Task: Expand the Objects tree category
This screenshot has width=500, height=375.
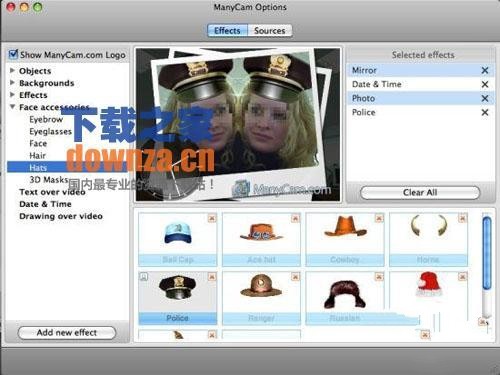Action: pos(12,70)
